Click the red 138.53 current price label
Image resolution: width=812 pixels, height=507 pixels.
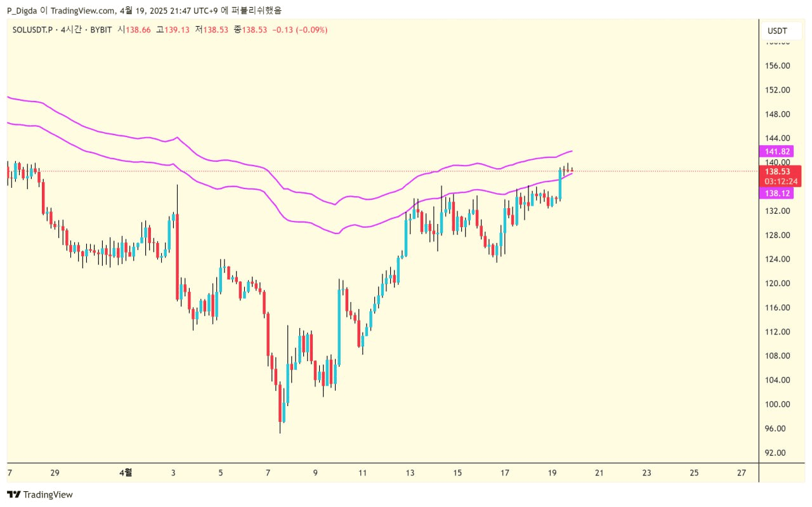777,171
